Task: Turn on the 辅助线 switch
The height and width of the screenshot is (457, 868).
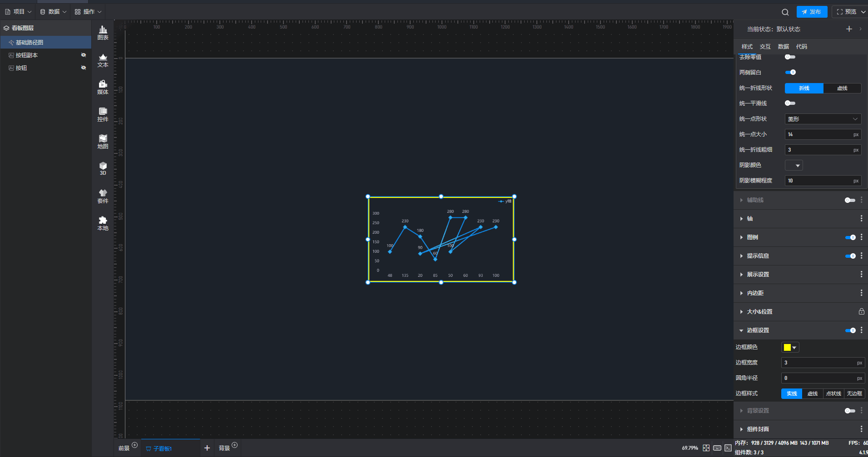Action: point(850,200)
